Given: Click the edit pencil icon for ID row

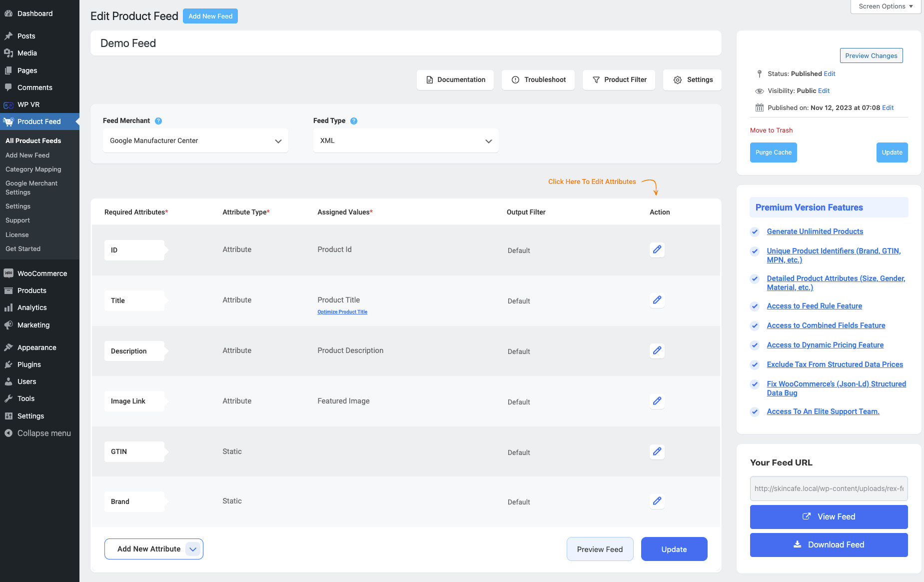Looking at the screenshot, I should click(657, 249).
